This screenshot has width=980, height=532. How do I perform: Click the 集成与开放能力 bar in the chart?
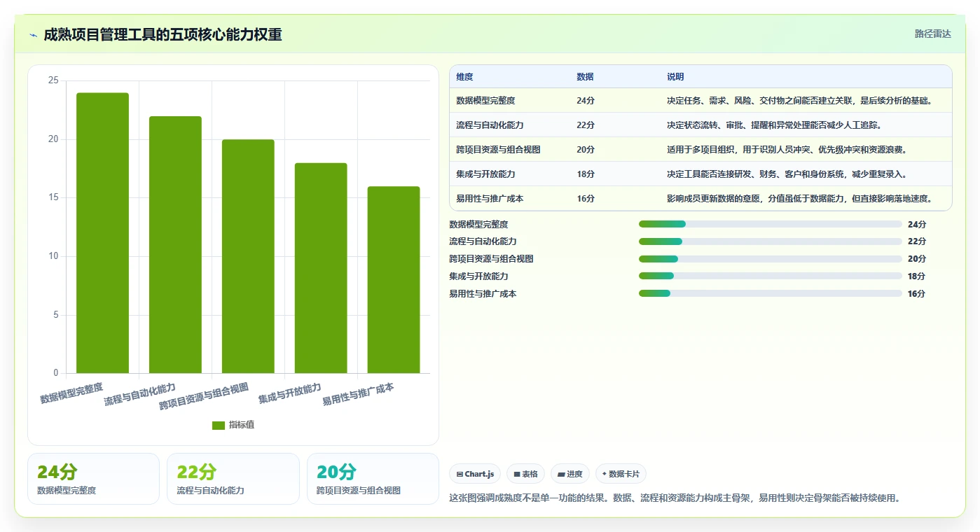click(x=321, y=268)
